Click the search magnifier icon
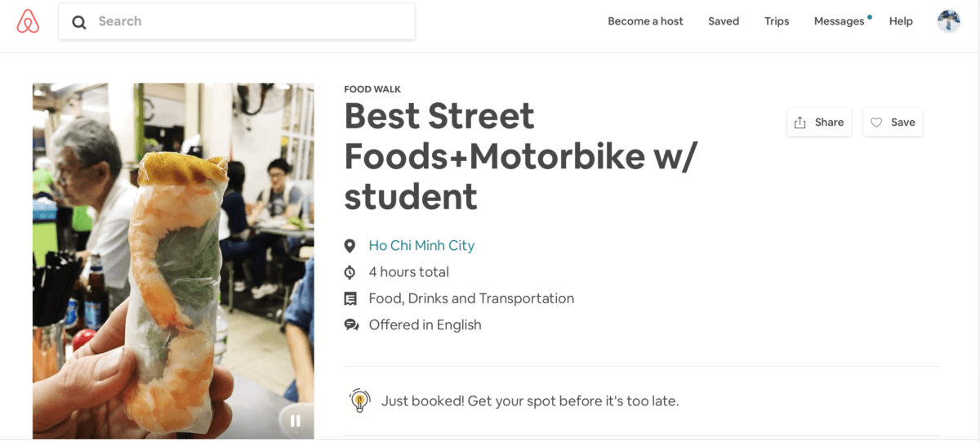Viewport: 980px width, 443px height. click(x=79, y=22)
